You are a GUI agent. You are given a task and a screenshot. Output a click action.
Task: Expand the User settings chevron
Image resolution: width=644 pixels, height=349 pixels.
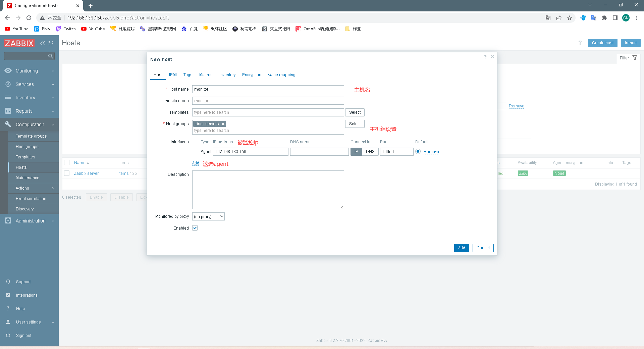53,322
